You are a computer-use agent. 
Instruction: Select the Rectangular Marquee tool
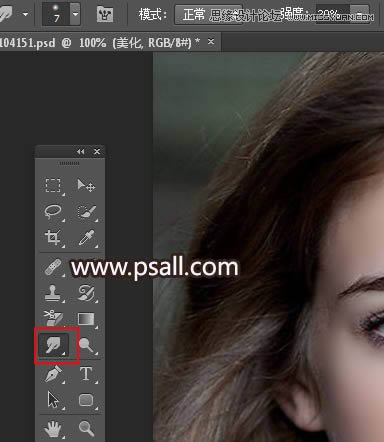tap(53, 186)
